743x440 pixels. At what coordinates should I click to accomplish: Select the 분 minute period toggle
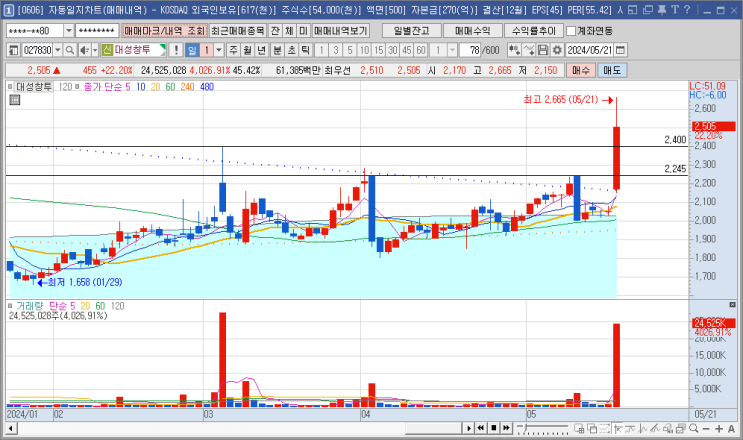coord(277,50)
